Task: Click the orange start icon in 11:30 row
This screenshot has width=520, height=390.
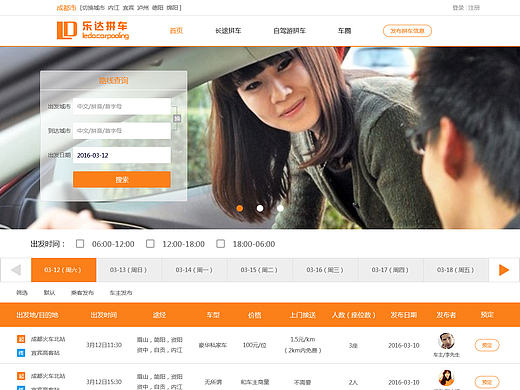Action: [x=21, y=339]
